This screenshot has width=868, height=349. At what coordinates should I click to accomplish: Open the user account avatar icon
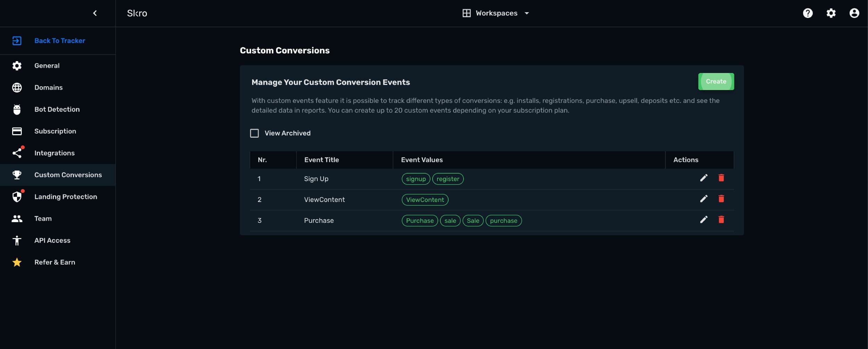click(x=854, y=13)
